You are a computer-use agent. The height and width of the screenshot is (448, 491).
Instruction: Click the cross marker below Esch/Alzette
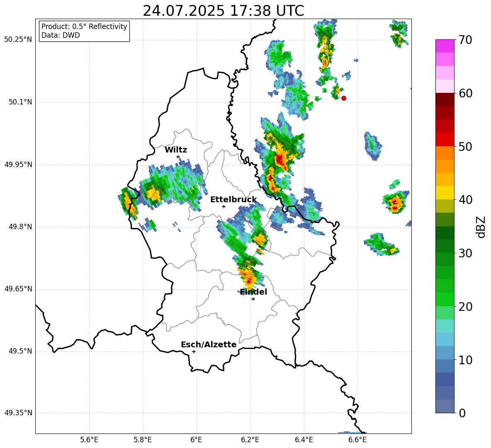[x=194, y=351]
